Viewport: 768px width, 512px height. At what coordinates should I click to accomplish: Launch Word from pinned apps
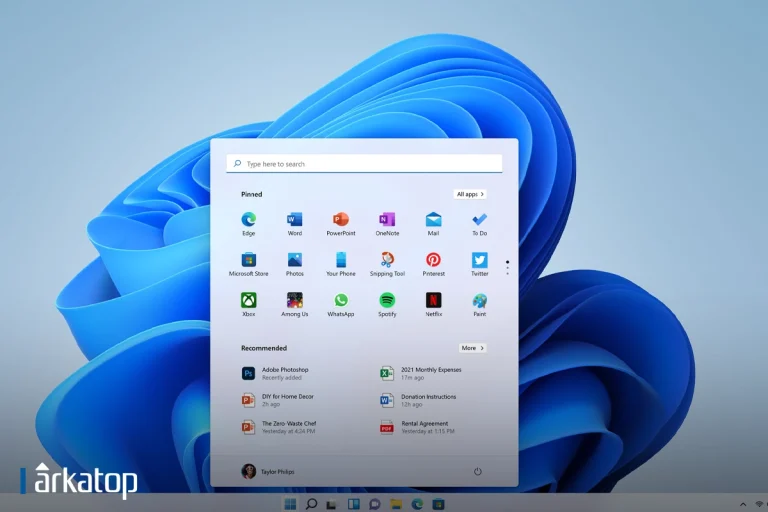coord(294,223)
